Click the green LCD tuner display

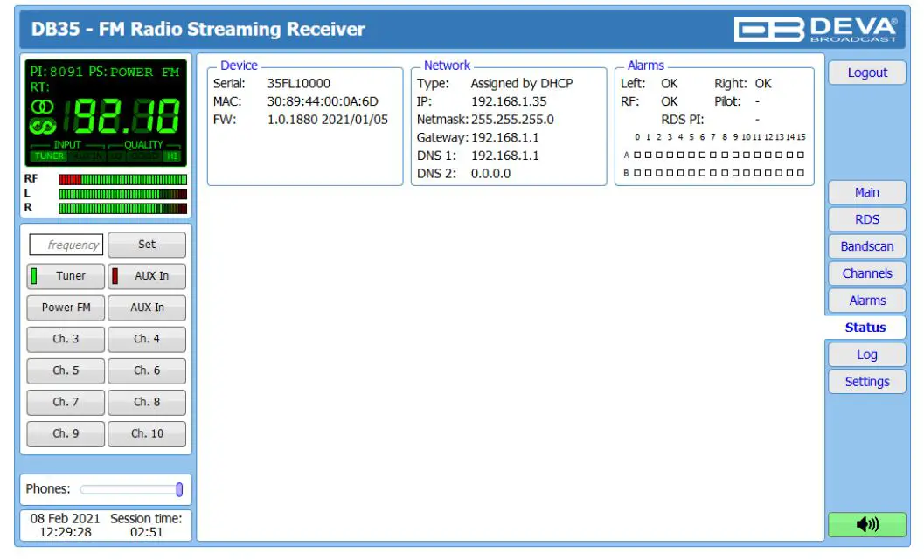click(106, 114)
